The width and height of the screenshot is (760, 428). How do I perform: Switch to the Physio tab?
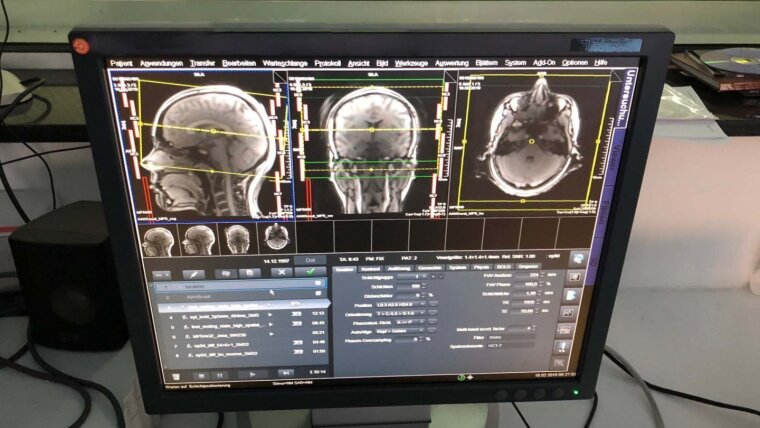(x=481, y=267)
